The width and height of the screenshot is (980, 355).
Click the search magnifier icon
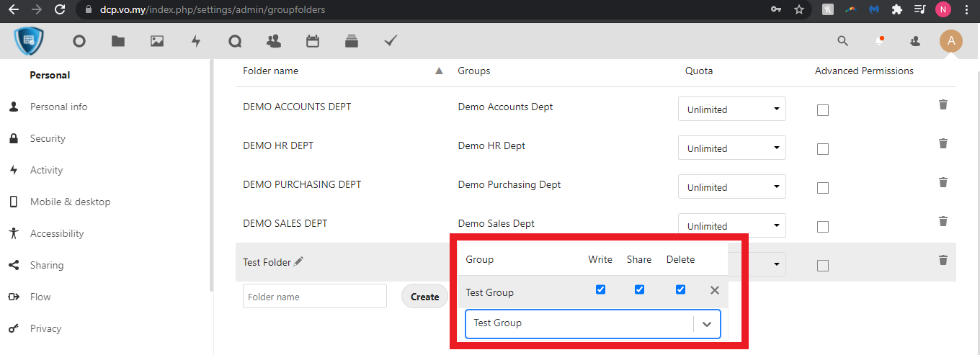click(842, 41)
